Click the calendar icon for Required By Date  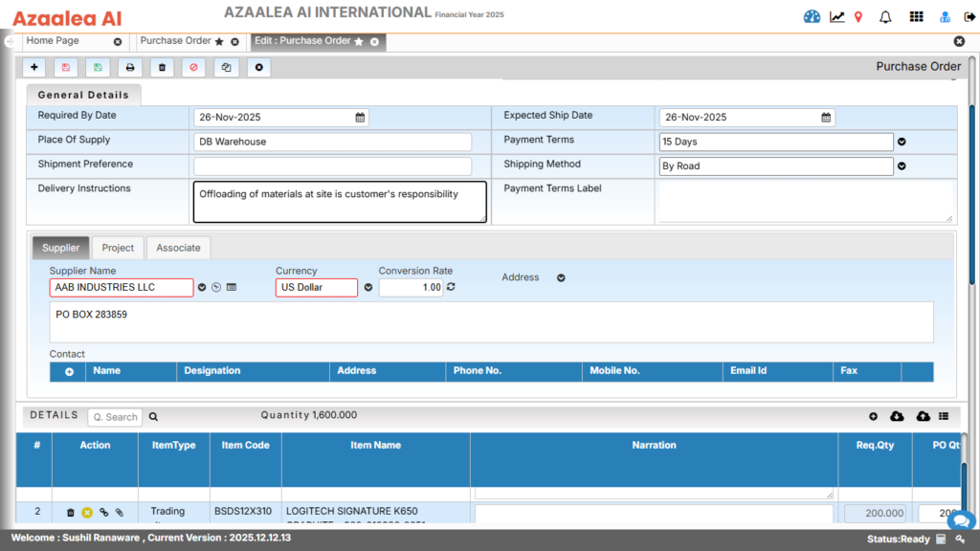359,117
